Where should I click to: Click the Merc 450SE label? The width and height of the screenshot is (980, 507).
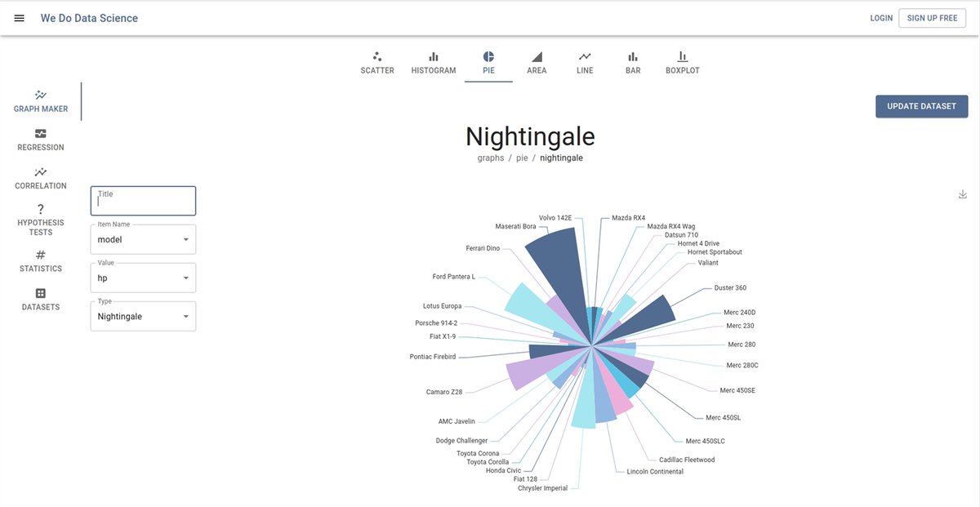point(737,390)
